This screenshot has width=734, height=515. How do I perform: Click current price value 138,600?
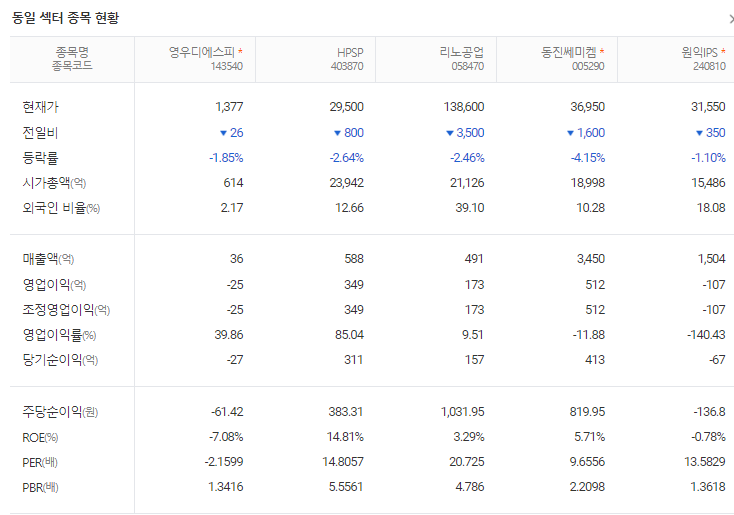[x=464, y=107]
